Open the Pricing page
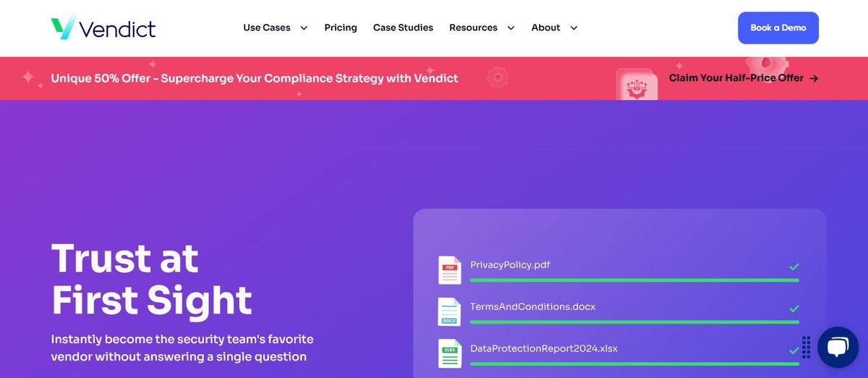The height and width of the screenshot is (378, 868). [341, 28]
